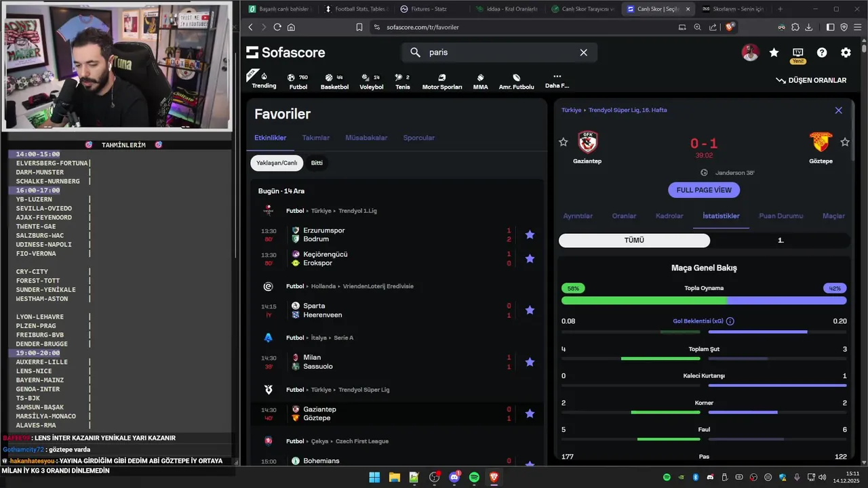Select the Bitti filter
Viewport: 868px width, 488px height.
[x=317, y=163]
